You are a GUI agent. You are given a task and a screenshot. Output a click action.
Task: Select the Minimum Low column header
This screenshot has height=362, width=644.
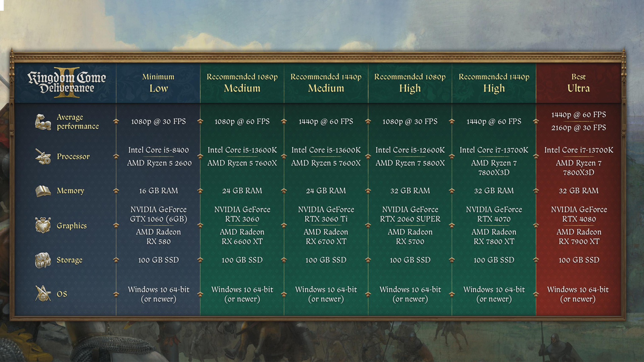tap(158, 83)
